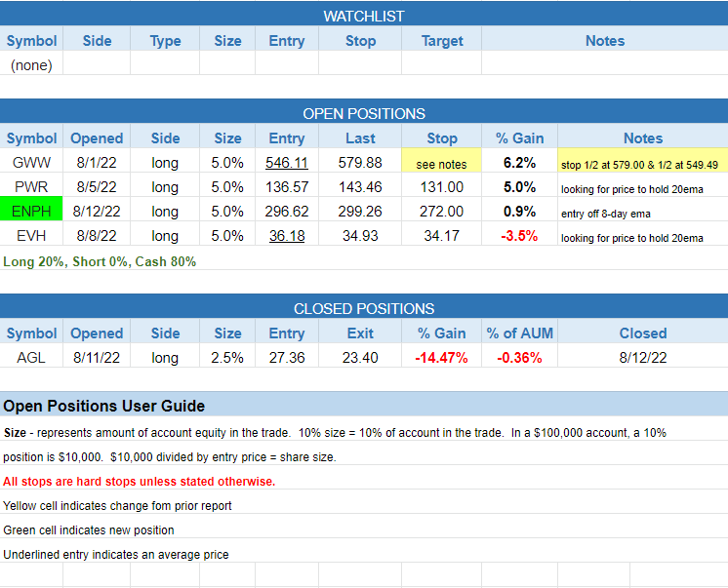
Task: Select PWR last price 143.46
Action: click(x=360, y=186)
